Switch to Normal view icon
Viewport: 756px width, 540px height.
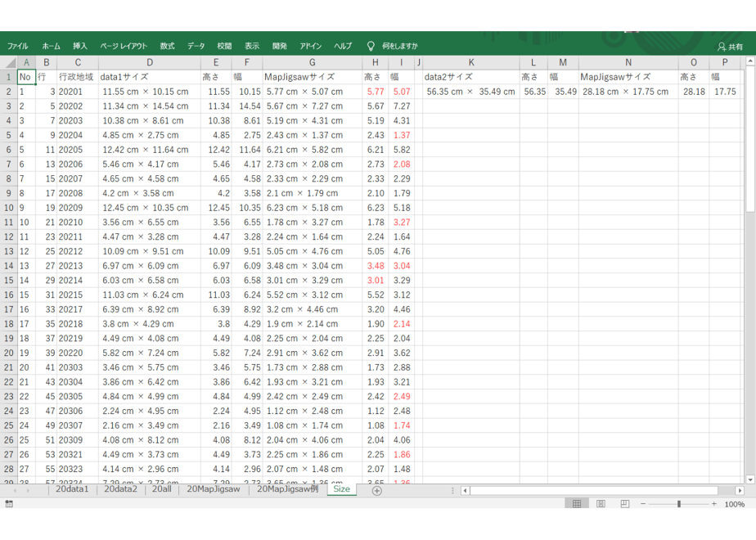click(577, 504)
